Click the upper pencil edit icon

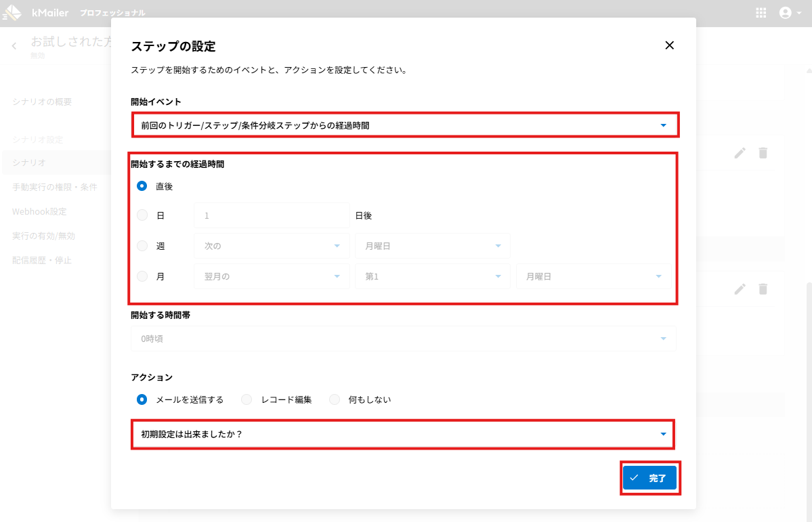(740, 153)
